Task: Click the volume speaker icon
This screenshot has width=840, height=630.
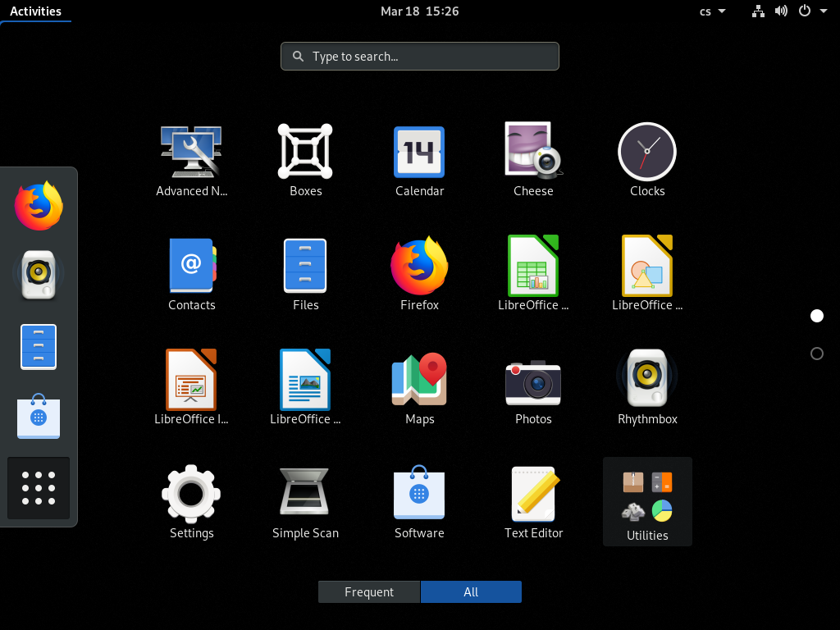Action: [x=781, y=11]
